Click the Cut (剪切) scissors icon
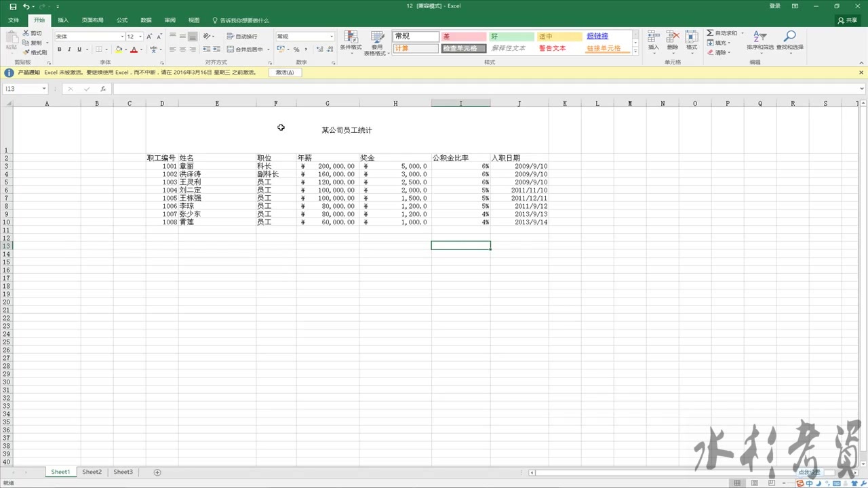868x488 pixels. tap(26, 33)
